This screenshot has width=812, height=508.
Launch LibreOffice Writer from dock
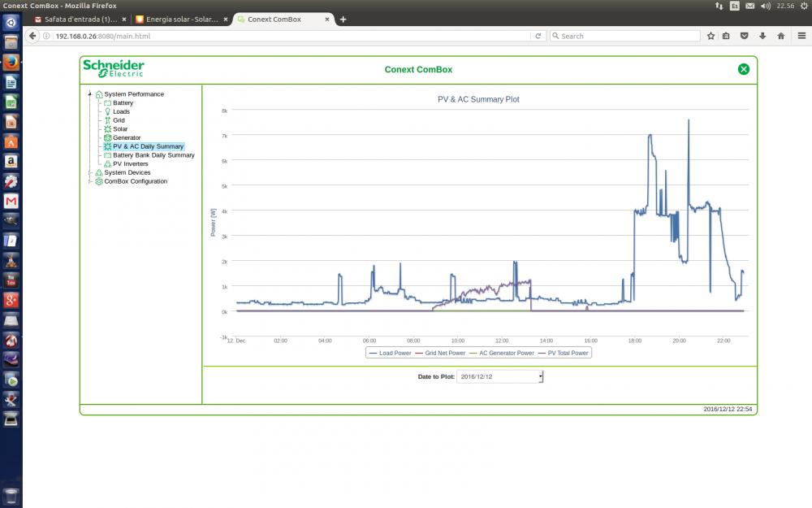(11, 82)
